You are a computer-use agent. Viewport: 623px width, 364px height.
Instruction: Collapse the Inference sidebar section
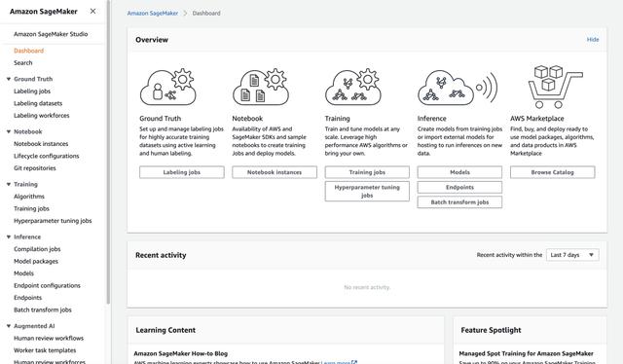click(x=9, y=237)
